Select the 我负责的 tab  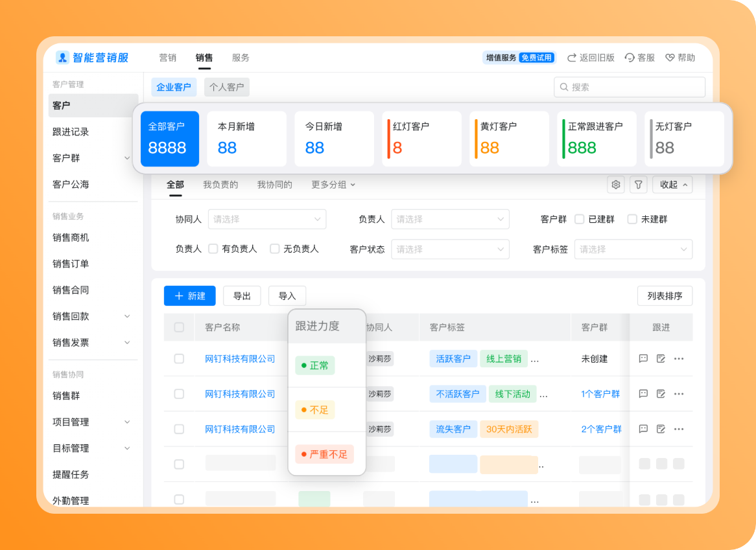[220, 185]
